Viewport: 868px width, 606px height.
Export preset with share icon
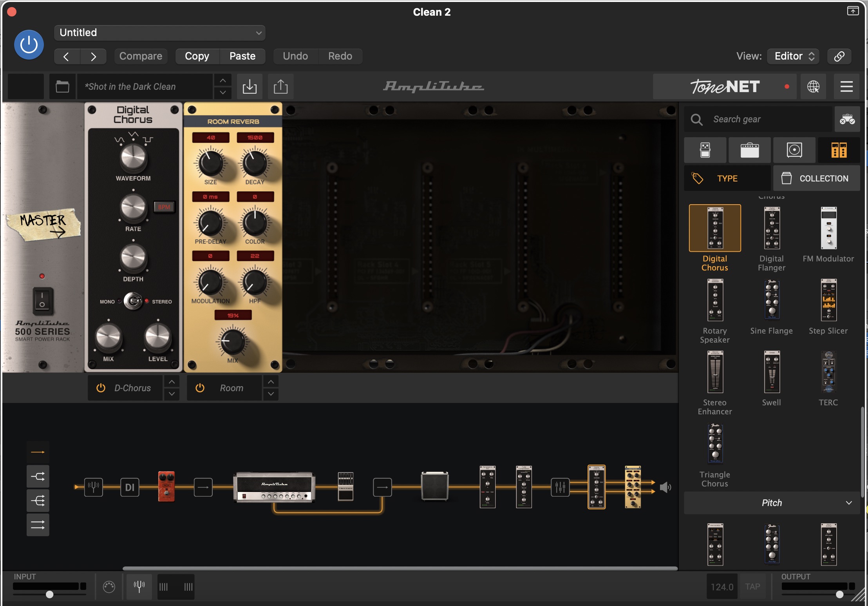280,87
